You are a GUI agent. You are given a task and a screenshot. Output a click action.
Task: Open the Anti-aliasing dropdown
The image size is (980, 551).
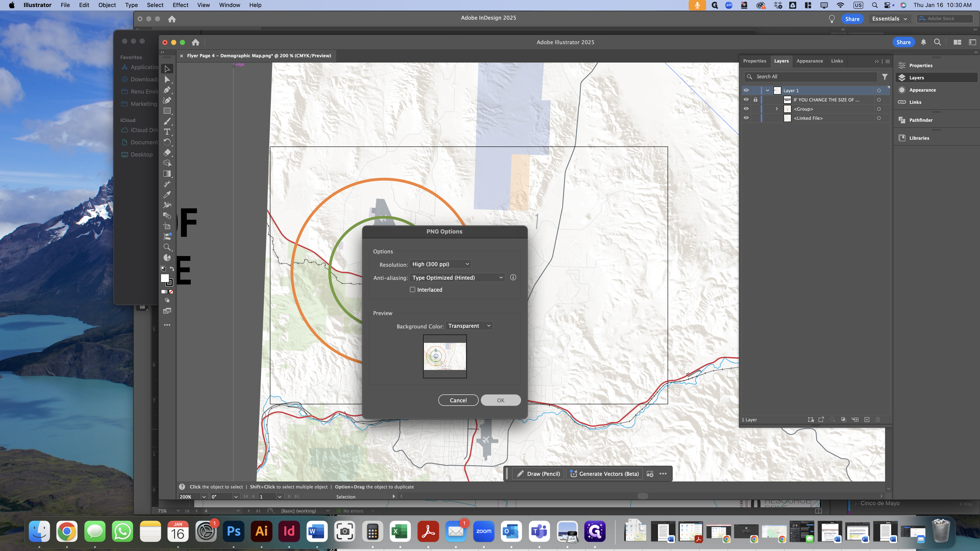tap(457, 278)
